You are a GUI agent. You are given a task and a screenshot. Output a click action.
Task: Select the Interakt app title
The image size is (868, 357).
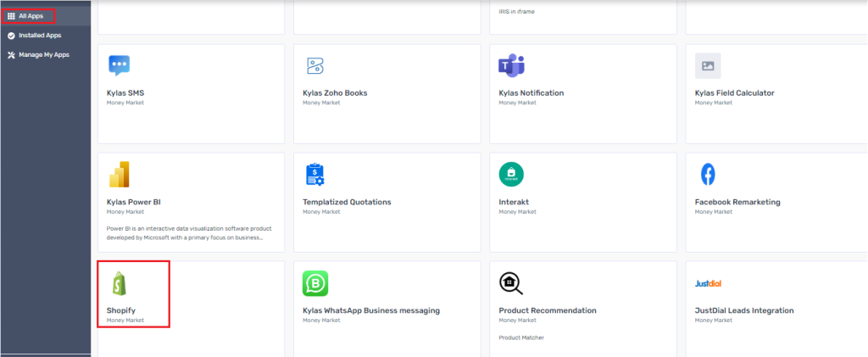514,202
